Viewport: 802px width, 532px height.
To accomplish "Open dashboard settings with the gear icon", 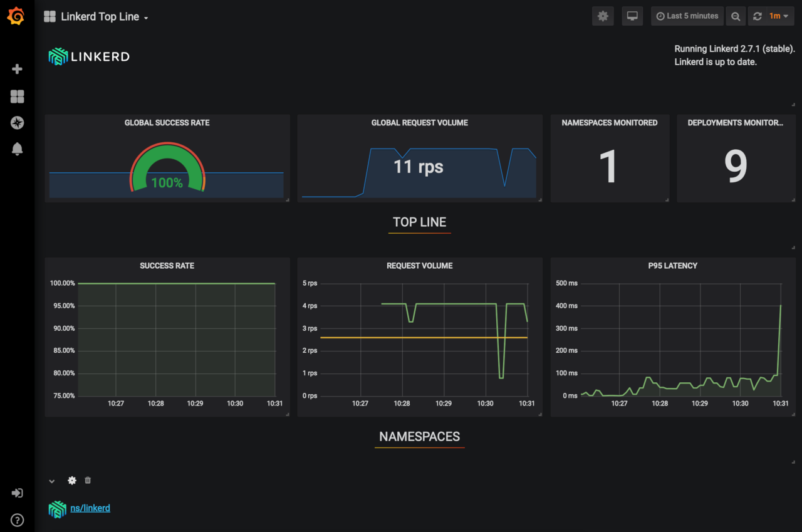I will (602, 16).
